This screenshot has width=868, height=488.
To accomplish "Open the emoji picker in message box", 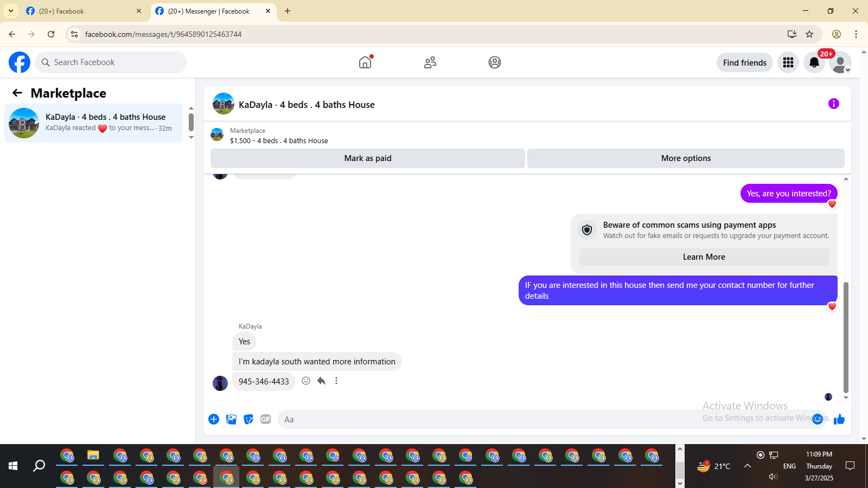I will [x=818, y=419].
